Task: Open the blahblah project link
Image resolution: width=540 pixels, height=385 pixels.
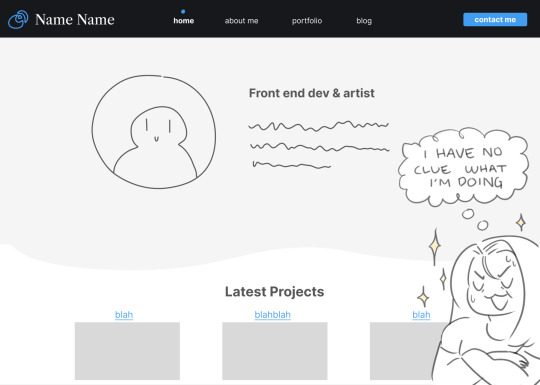Action: pos(272,315)
